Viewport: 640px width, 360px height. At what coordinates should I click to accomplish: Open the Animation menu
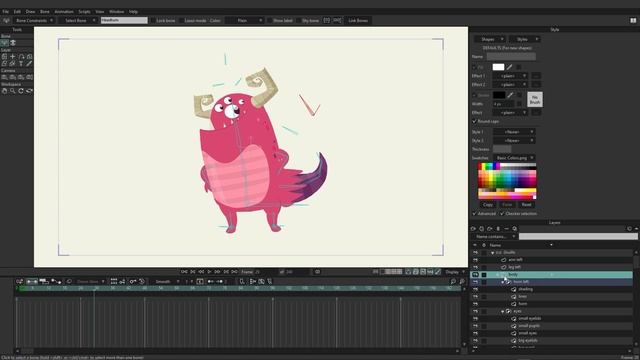[64, 12]
